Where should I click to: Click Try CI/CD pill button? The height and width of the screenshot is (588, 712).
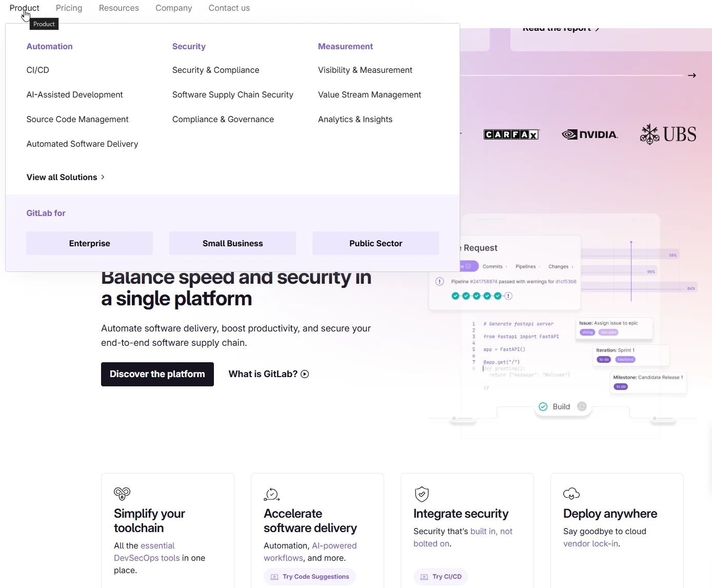point(441,577)
